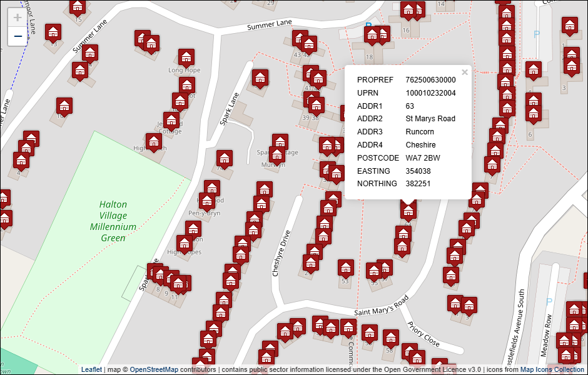Select the house marker above number 58
The image size is (588, 375).
(x=391, y=339)
